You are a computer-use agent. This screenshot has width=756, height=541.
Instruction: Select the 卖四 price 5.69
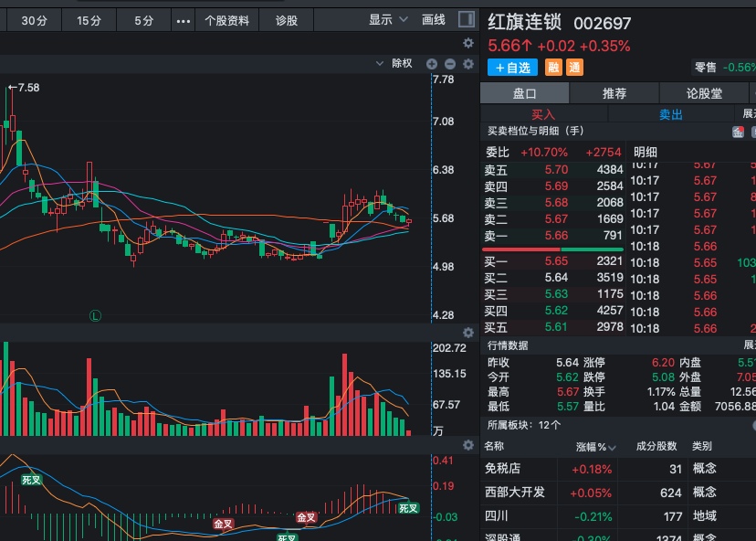pos(556,186)
